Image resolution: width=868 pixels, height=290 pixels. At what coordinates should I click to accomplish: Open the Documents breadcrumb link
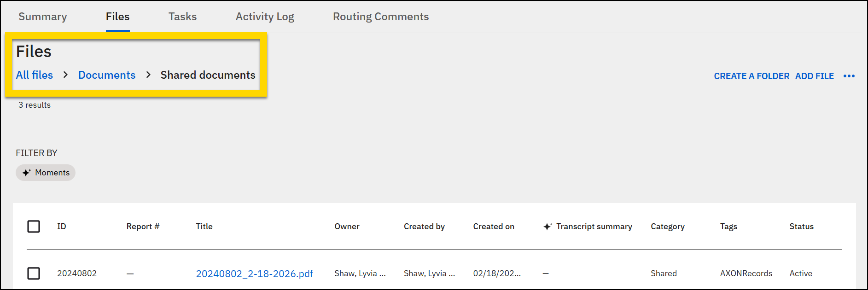tap(106, 75)
